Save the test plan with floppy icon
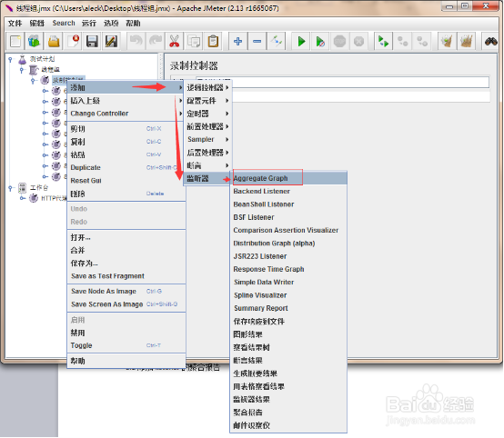 (92, 41)
